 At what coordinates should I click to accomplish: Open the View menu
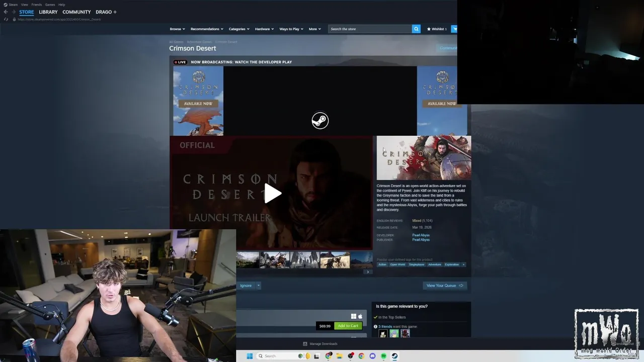24,5
